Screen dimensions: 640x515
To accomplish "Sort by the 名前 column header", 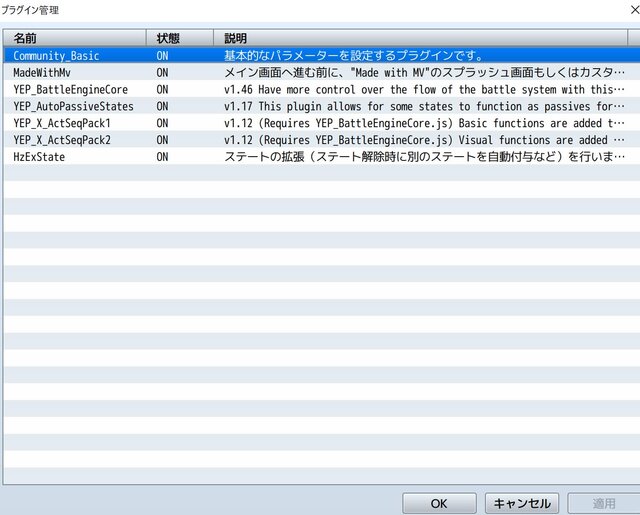I will pyautogui.click(x=75, y=38).
